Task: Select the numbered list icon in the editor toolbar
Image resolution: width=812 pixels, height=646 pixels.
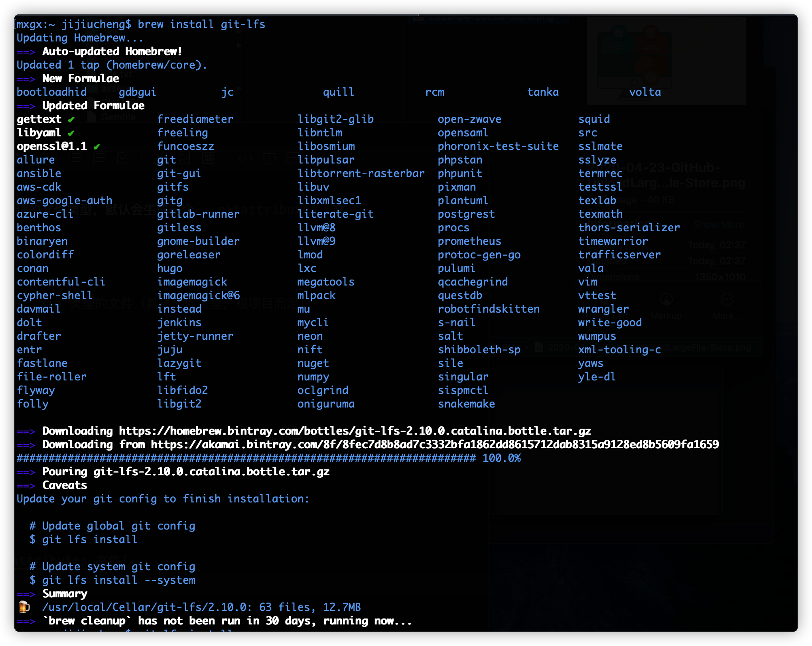Action: click(x=99, y=158)
